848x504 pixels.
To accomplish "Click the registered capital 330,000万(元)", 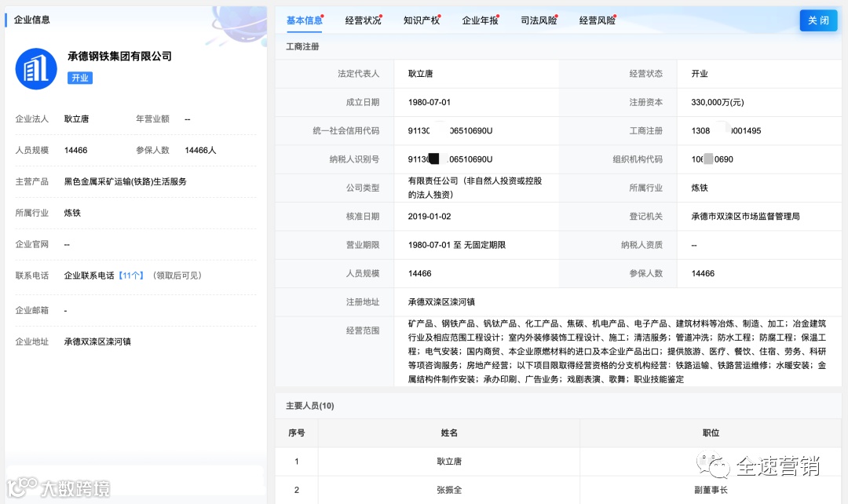I will (717, 102).
